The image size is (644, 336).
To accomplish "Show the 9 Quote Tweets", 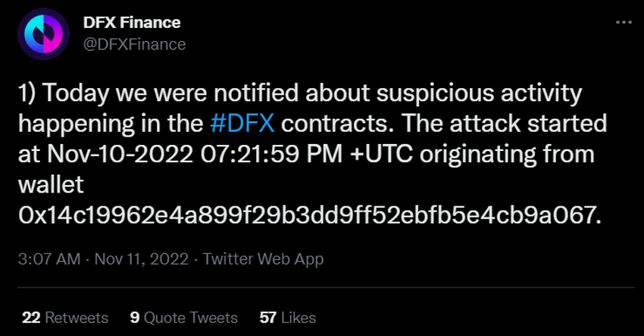I will point(183,317).
